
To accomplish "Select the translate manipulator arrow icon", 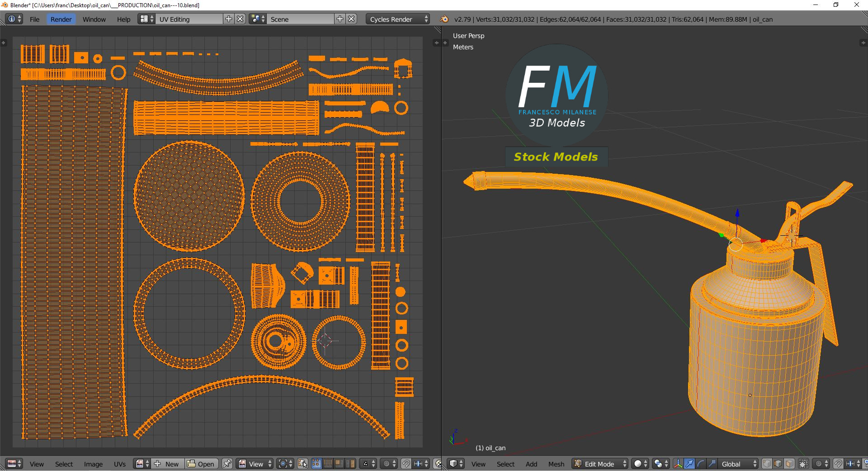I will coord(689,464).
